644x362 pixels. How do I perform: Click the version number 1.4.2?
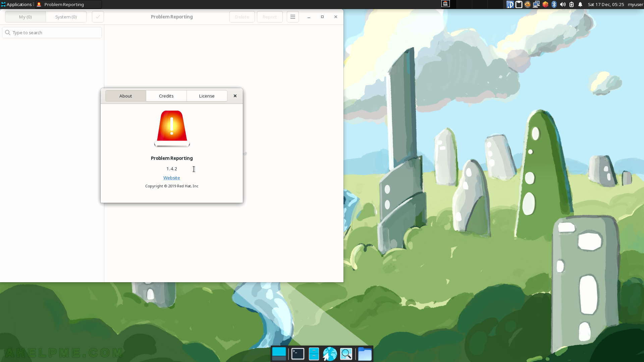(x=172, y=169)
